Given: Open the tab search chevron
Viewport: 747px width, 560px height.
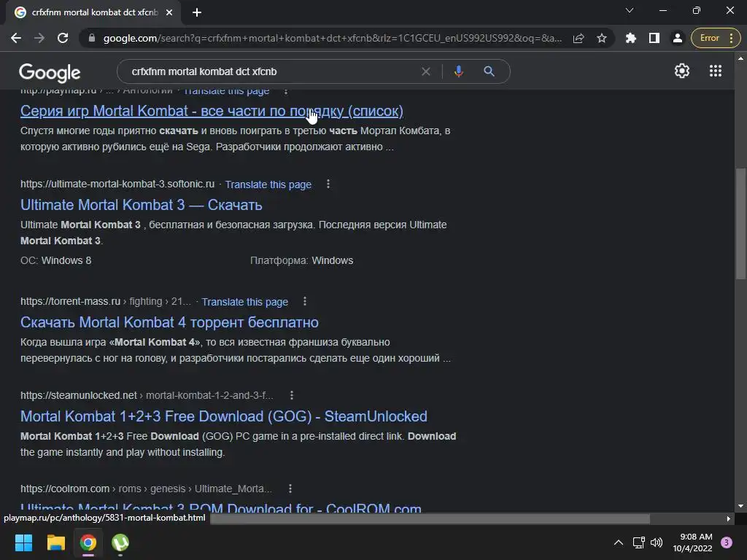Looking at the screenshot, I should click(630, 10).
